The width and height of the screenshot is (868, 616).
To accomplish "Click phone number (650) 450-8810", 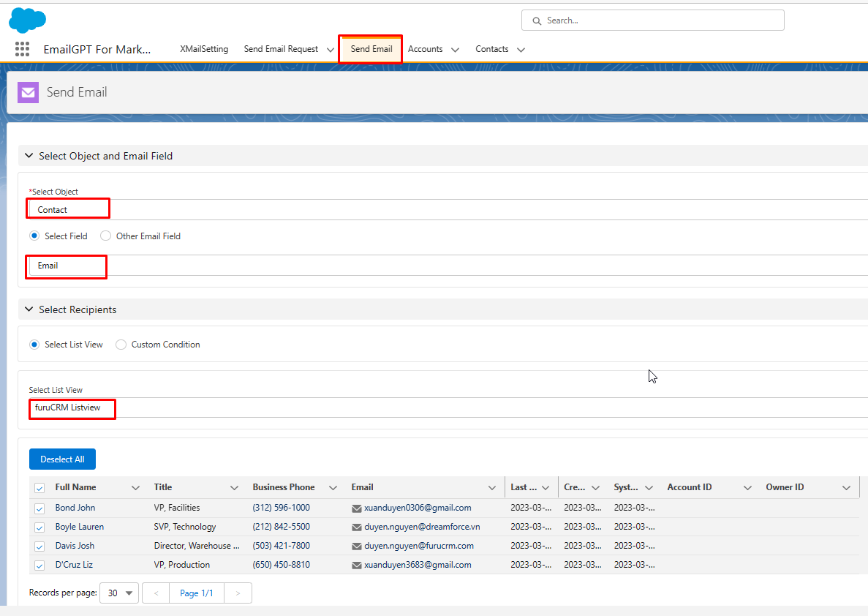I will (282, 565).
